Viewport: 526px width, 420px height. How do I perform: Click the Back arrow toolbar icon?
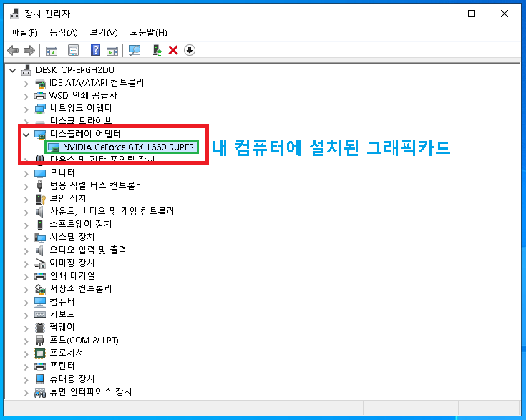coord(13,50)
